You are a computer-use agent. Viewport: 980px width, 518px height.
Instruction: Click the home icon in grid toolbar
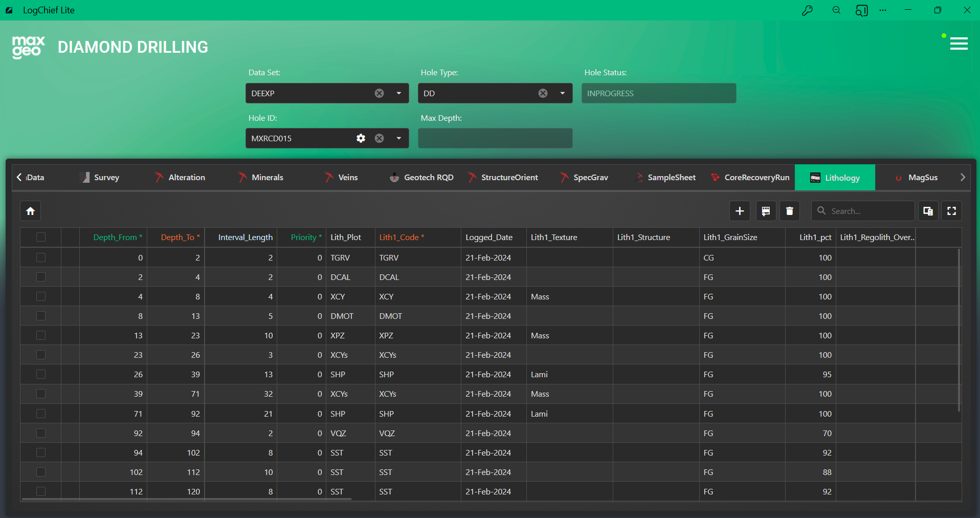click(x=31, y=211)
